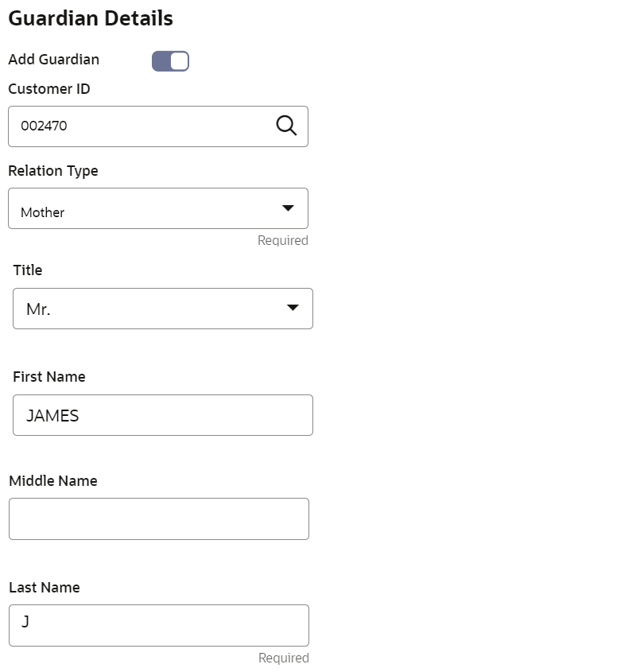636x672 pixels.
Task: Click the Title label
Action: tap(28, 270)
